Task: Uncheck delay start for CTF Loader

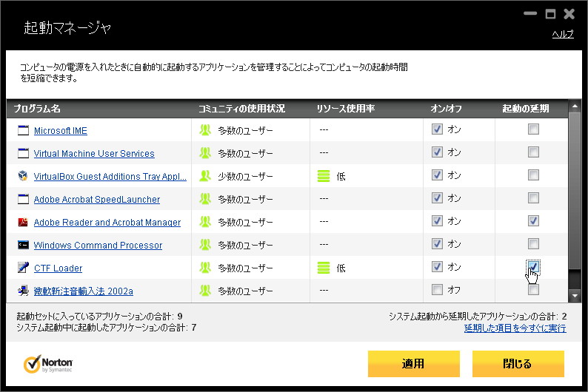Action: pyautogui.click(x=533, y=266)
